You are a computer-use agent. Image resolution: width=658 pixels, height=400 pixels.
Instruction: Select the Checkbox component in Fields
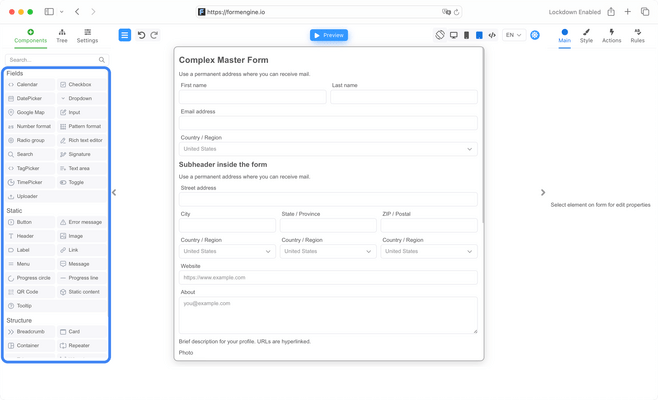click(x=82, y=84)
